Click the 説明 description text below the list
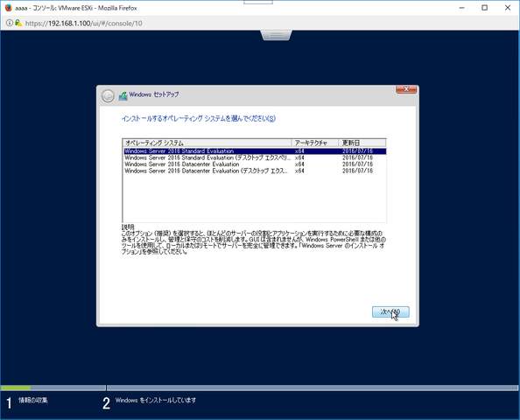Screen dimensions: 520x420 click(254, 242)
